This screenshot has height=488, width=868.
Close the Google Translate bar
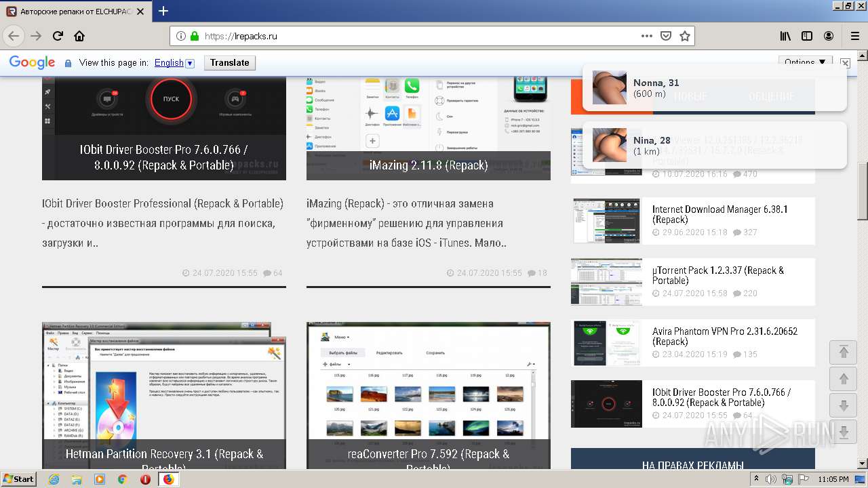(845, 62)
